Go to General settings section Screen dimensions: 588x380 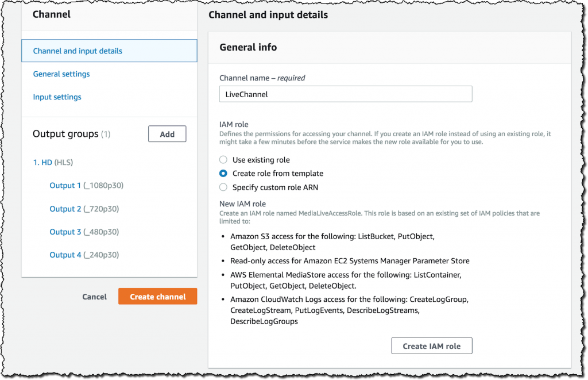click(x=61, y=74)
